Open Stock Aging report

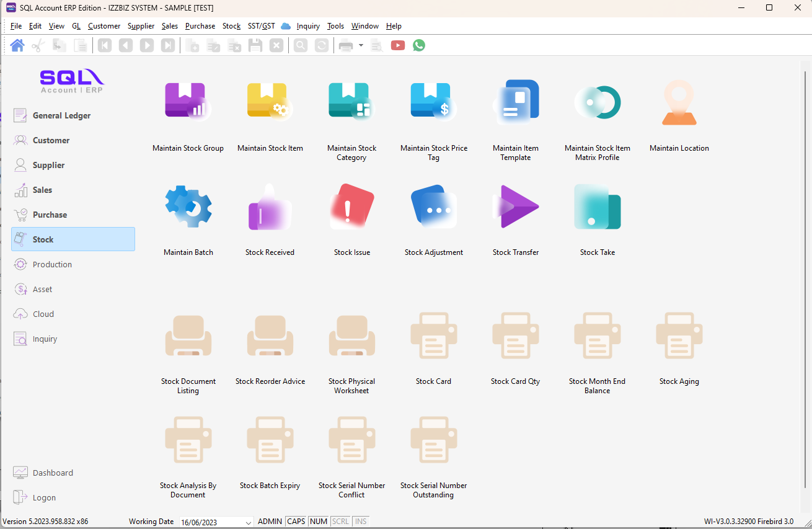(679, 336)
